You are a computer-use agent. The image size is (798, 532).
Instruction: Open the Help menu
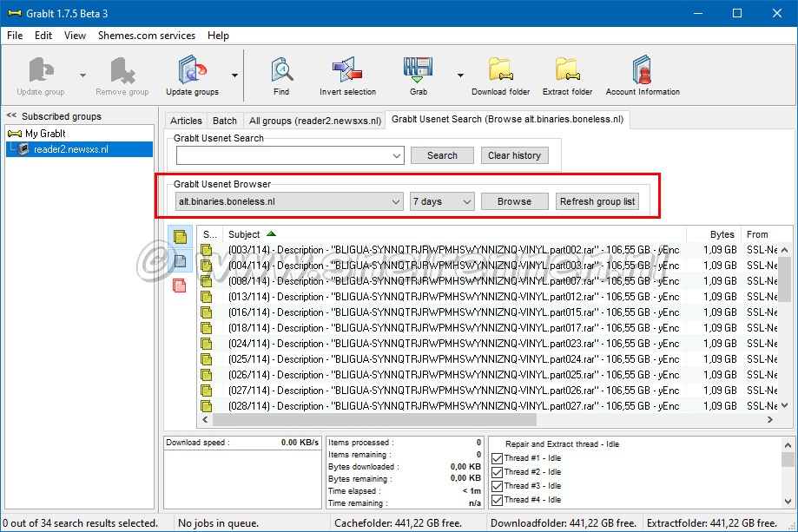pos(218,36)
